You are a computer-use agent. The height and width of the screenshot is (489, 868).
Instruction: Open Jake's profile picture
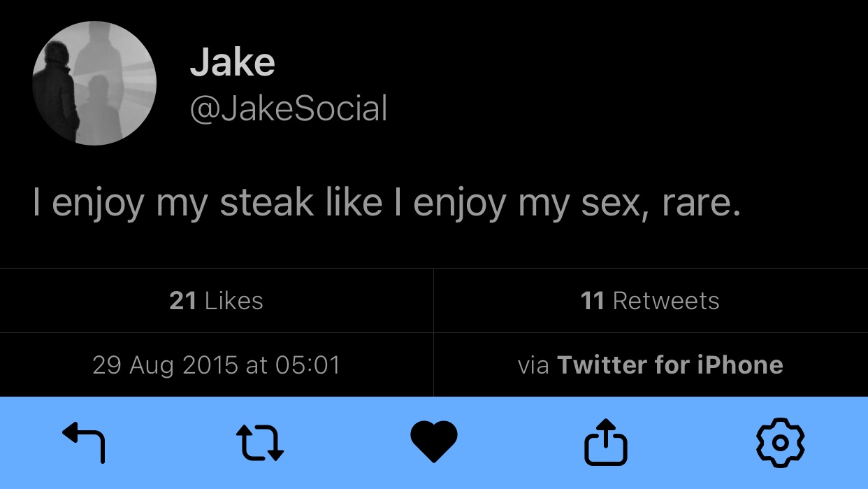(94, 83)
